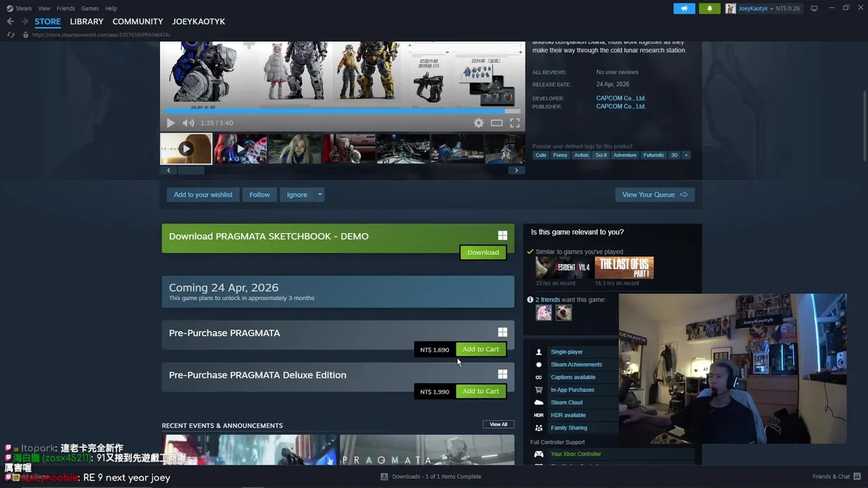Viewport: 868px width, 488px height.
Task: Select the Futuristic tag
Action: tap(654, 155)
